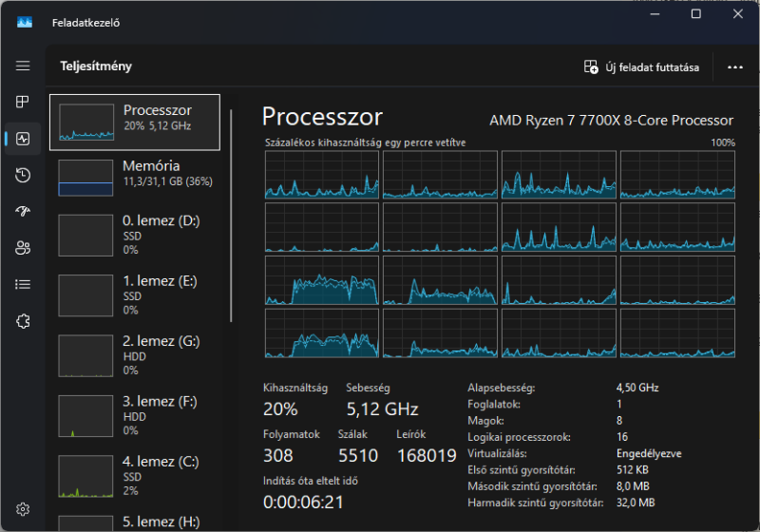Image resolution: width=760 pixels, height=532 pixels.
Task: Run a new task via Új feladat futtatása
Action: [x=642, y=67]
